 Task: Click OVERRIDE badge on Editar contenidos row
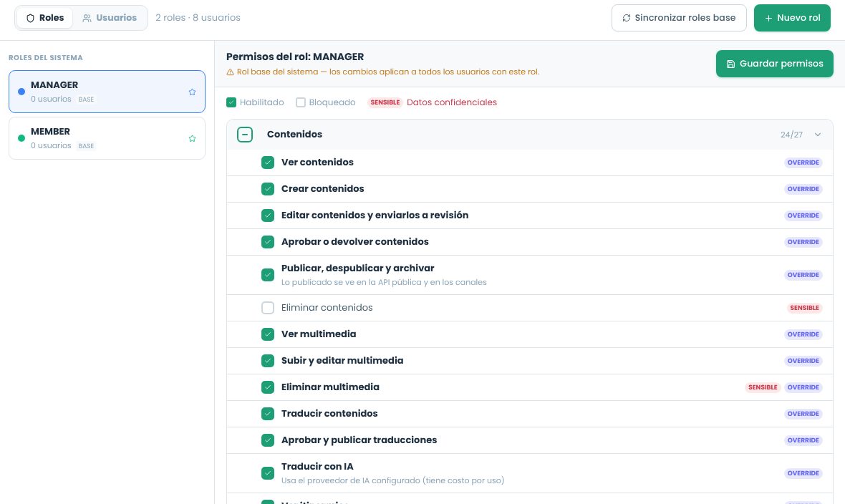pyautogui.click(x=803, y=215)
